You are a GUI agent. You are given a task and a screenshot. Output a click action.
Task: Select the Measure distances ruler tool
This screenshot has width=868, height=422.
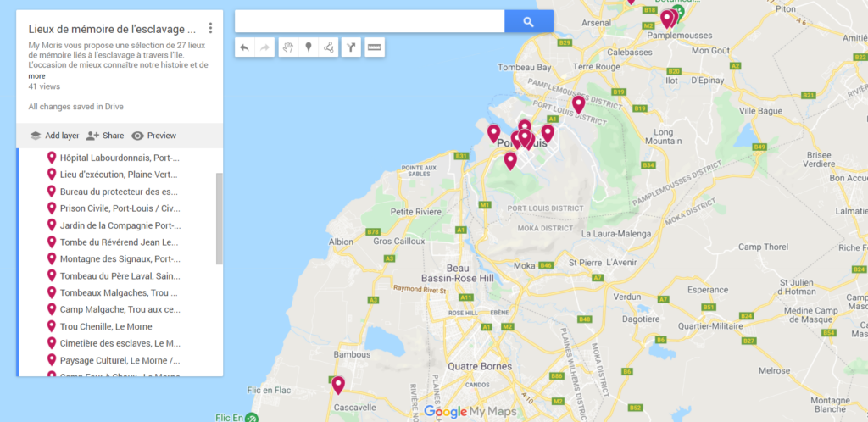[x=374, y=47]
